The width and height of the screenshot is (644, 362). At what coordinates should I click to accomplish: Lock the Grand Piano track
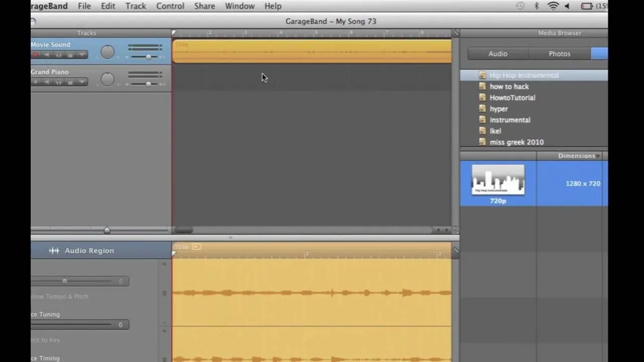[70, 82]
